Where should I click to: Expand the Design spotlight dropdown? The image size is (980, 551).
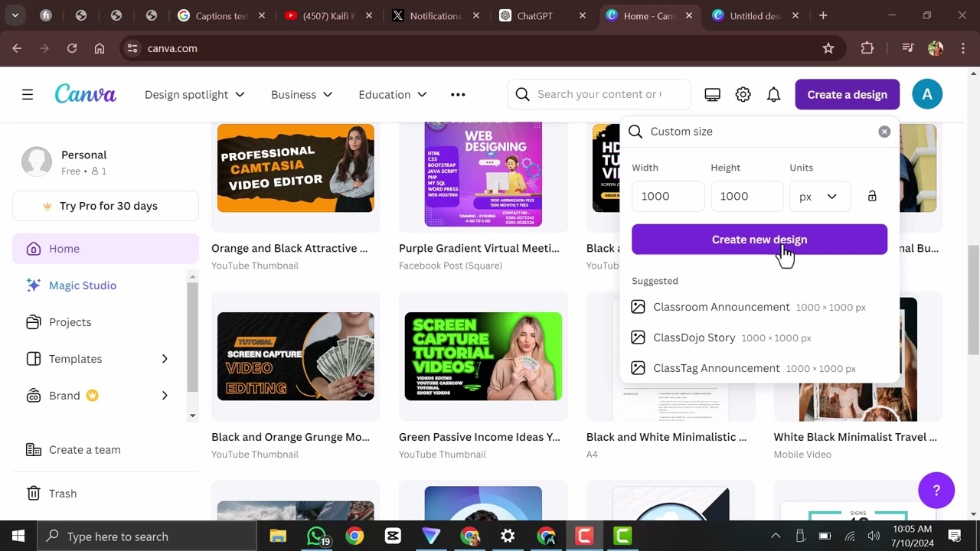tap(194, 95)
